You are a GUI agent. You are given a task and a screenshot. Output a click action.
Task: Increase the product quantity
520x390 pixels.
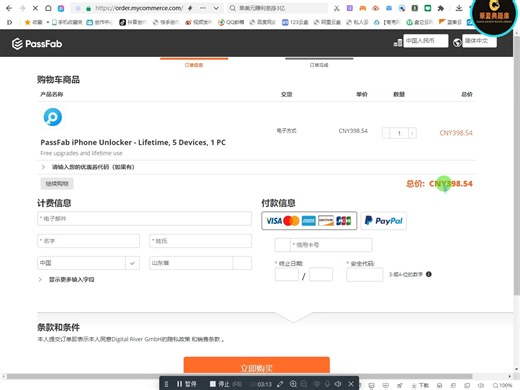pyautogui.click(x=412, y=133)
